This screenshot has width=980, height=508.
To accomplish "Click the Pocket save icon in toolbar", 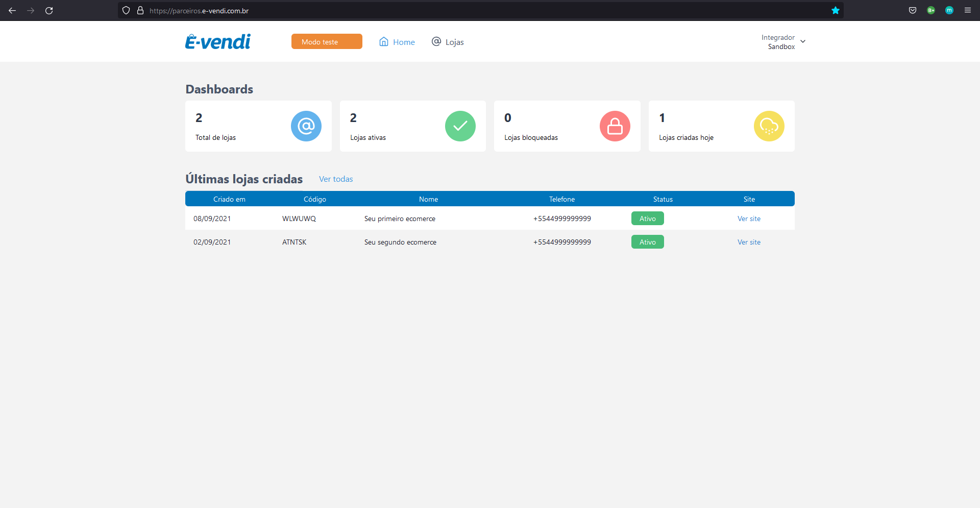I will (x=913, y=10).
